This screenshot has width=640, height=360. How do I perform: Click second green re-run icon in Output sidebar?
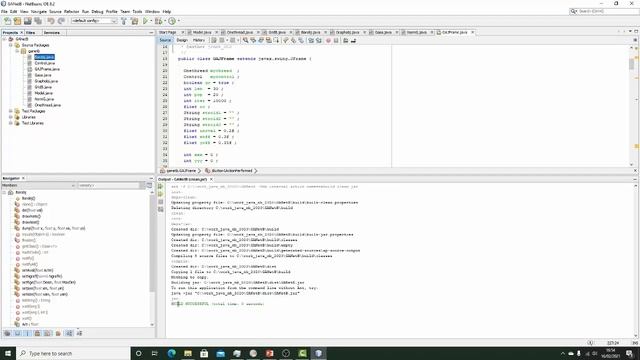(161, 194)
